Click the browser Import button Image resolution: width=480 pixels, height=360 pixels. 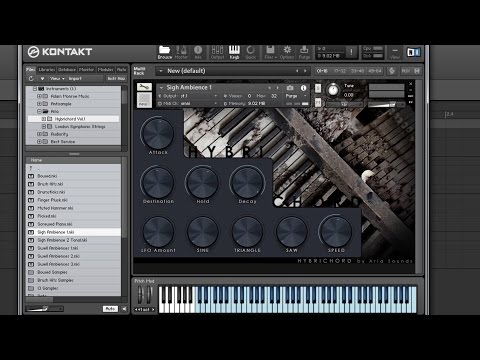tap(75, 78)
